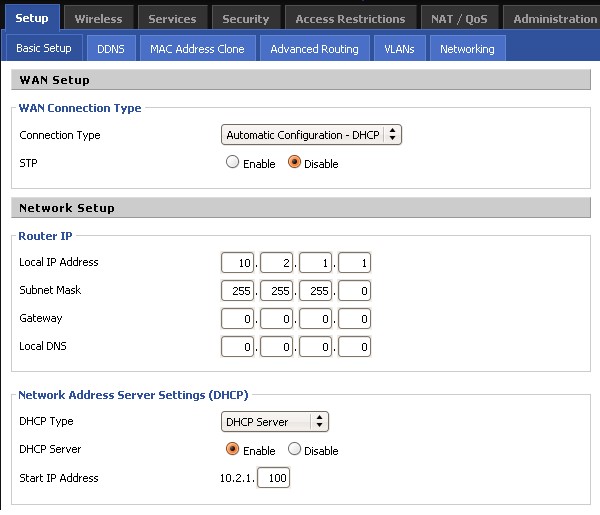Screen dimensions: 600x515
Task: Select STP Disable radio button
Action: point(294,162)
